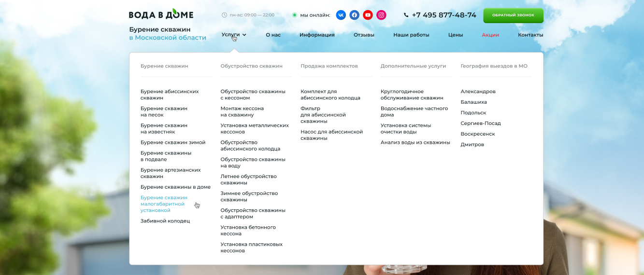The width and height of the screenshot is (644, 275).
Task: Open Обустройство скважины с кессоном
Action: tap(253, 95)
